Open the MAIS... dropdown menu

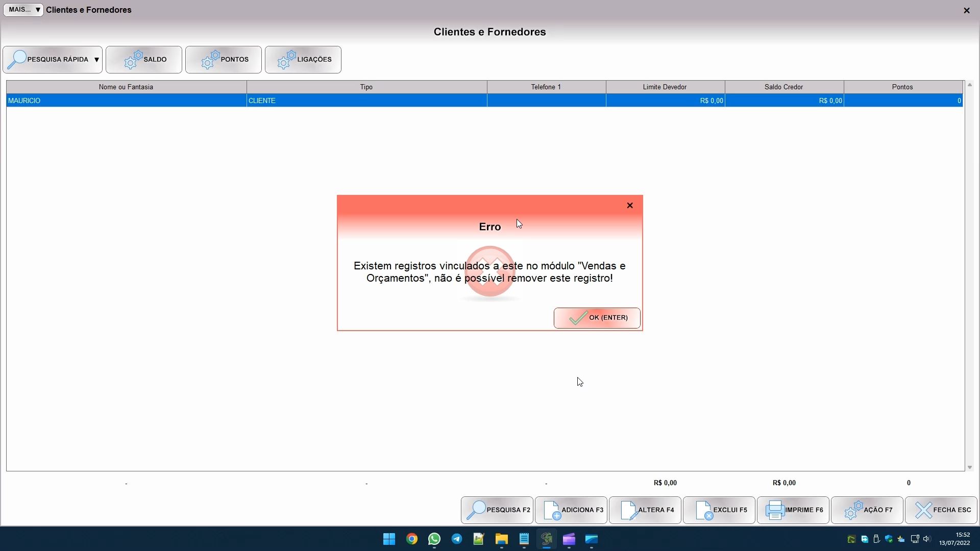pos(23,10)
